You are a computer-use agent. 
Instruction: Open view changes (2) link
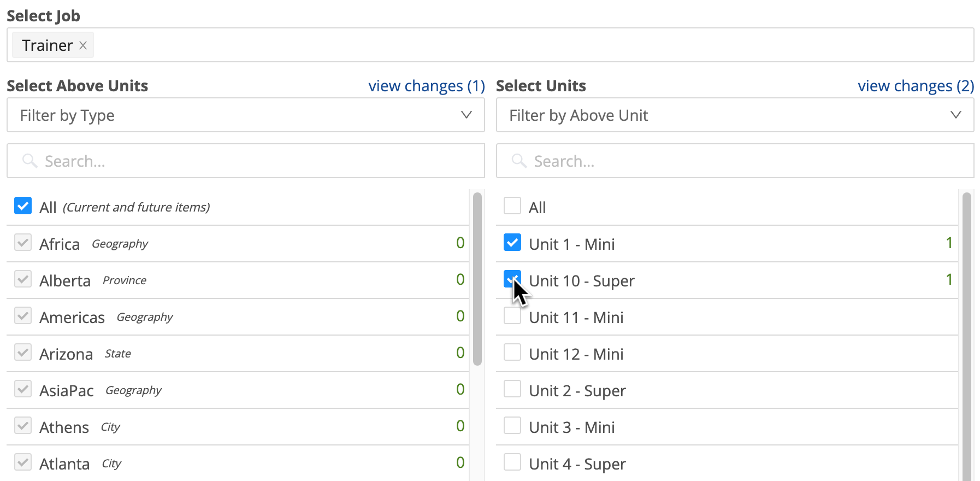click(x=916, y=86)
